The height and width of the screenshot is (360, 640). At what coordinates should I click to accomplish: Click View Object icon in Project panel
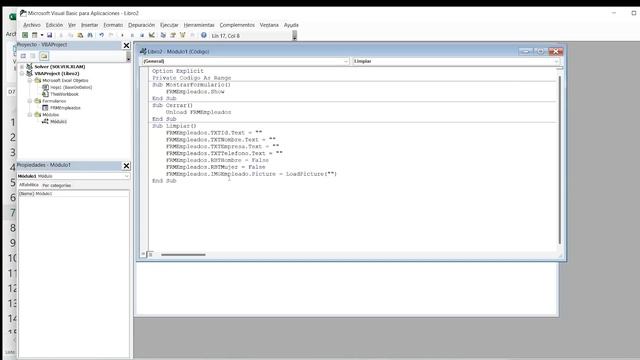(x=33, y=56)
